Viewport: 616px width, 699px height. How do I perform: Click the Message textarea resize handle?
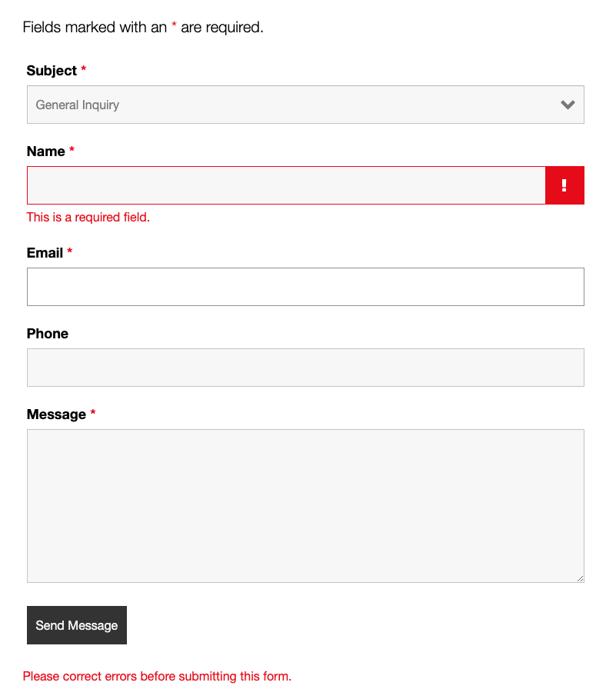click(x=580, y=578)
